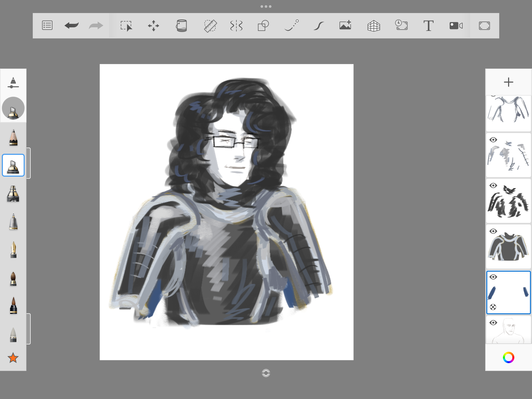Image resolution: width=532 pixels, height=399 pixels.
Task: Open the Draw Styles shapes tool
Action: (263, 26)
